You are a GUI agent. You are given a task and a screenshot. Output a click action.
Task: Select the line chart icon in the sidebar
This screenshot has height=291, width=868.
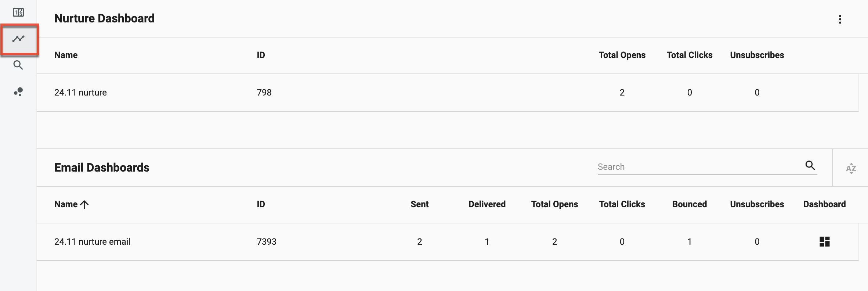click(x=19, y=39)
